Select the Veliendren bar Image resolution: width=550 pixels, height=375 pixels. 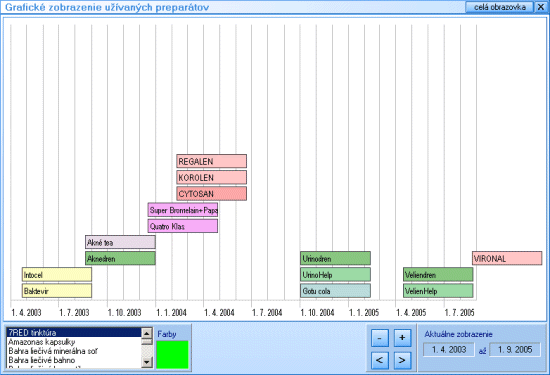(x=438, y=275)
